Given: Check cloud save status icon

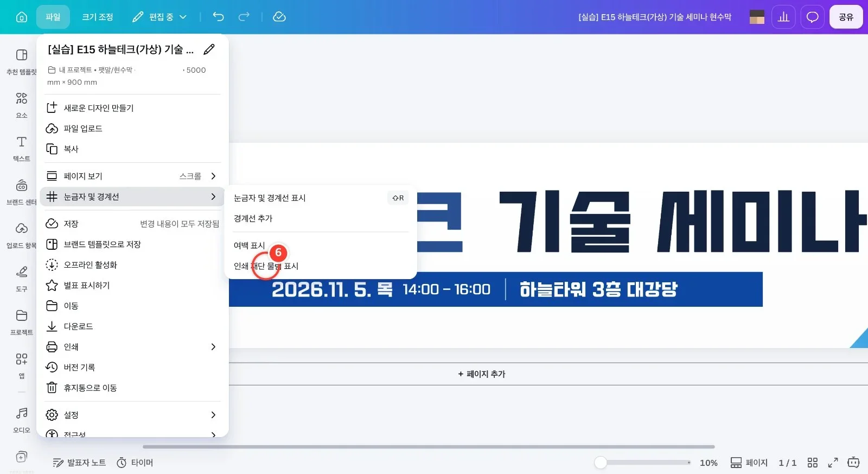Looking at the screenshot, I should 279,17.
